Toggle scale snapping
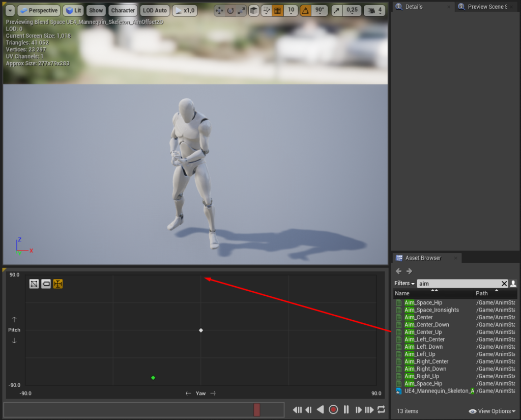This screenshot has width=521, height=420. (337, 11)
